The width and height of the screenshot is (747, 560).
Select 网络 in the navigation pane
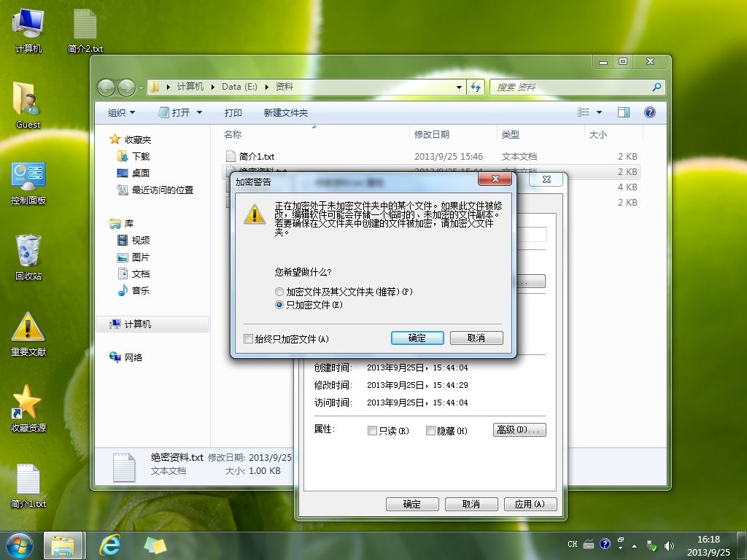(x=125, y=357)
